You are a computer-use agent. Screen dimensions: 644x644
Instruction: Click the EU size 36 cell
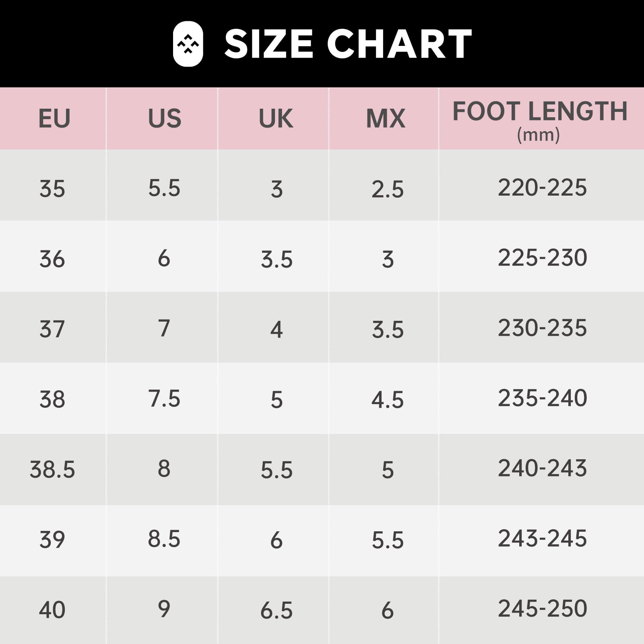pyautogui.click(x=52, y=259)
